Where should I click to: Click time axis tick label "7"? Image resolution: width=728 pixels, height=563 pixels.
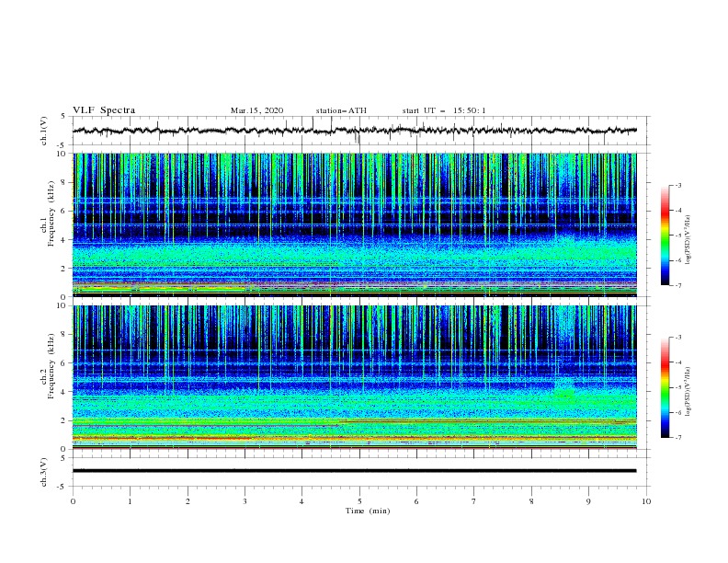tap(474, 501)
